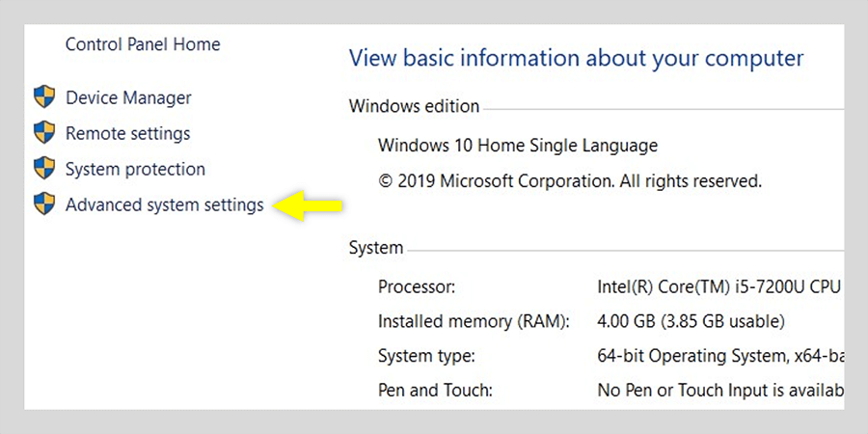Open the Advanced system settings link

(x=164, y=204)
